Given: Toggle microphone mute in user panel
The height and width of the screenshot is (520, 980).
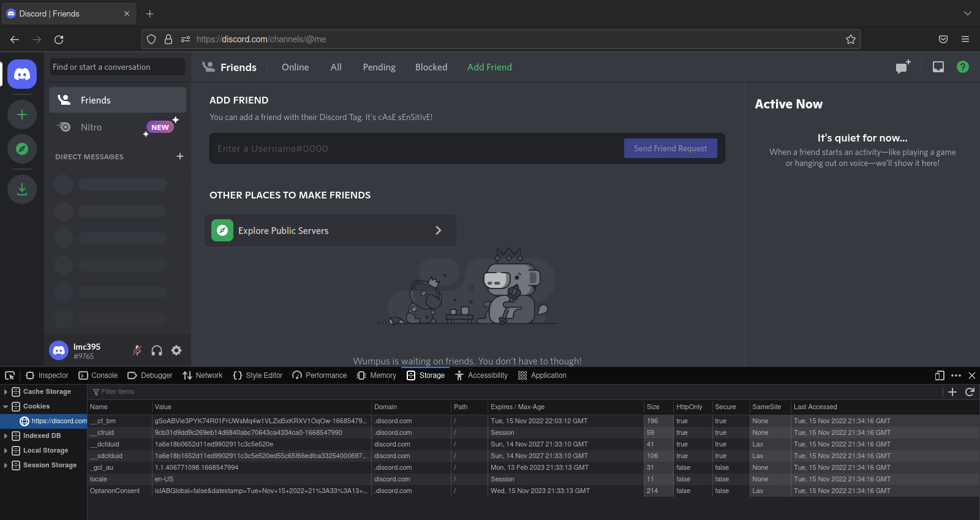Looking at the screenshot, I should [x=137, y=350].
